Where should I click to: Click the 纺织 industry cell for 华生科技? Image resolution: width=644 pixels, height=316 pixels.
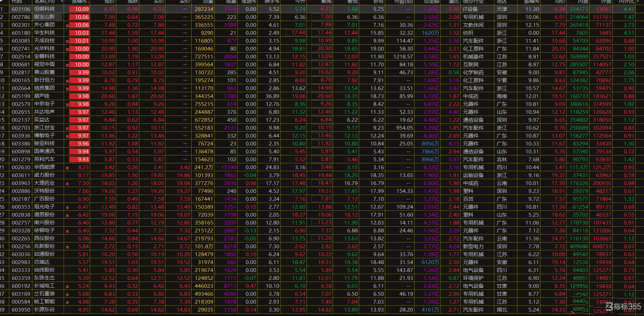[468, 33]
